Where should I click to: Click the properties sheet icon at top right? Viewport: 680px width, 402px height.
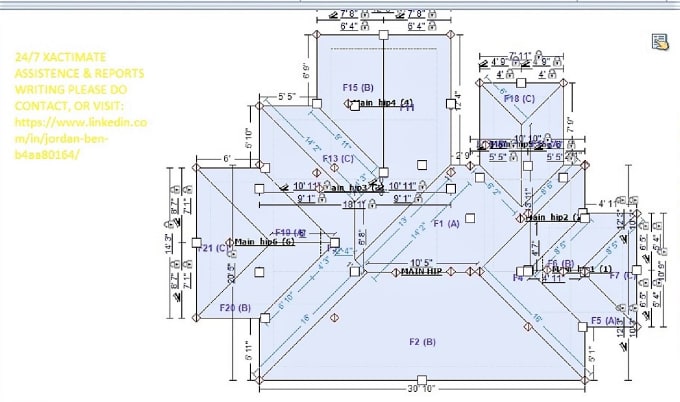click(659, 41)
